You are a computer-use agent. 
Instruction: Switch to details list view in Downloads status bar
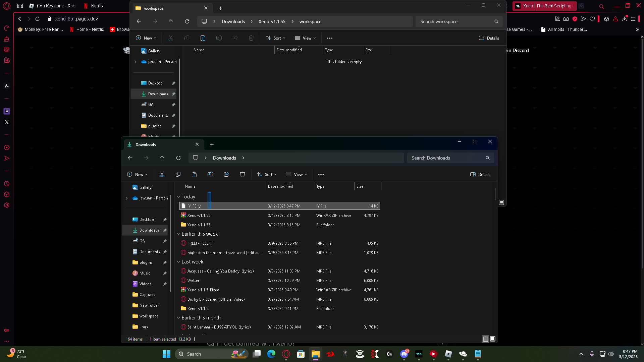(x=485, y=339)
